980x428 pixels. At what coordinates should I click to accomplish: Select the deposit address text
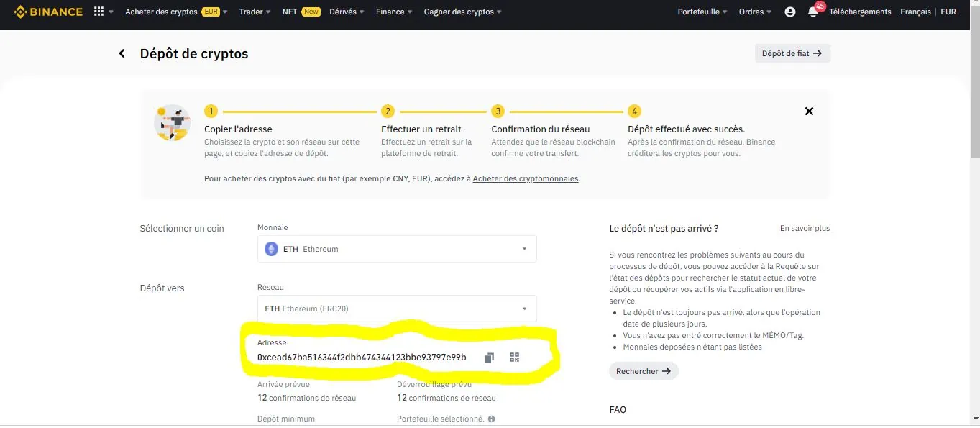[x=362, y=358]
